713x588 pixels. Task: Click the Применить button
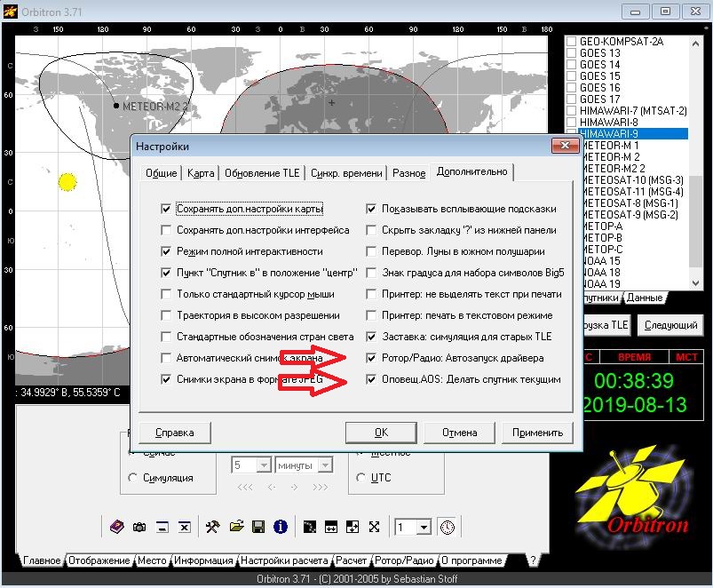537,433
